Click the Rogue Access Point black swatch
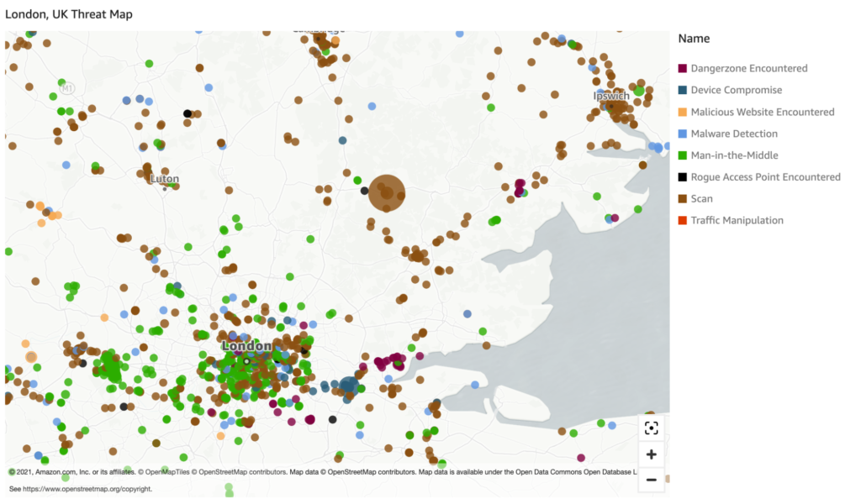 pyautogui.click(x=683, y=177)
